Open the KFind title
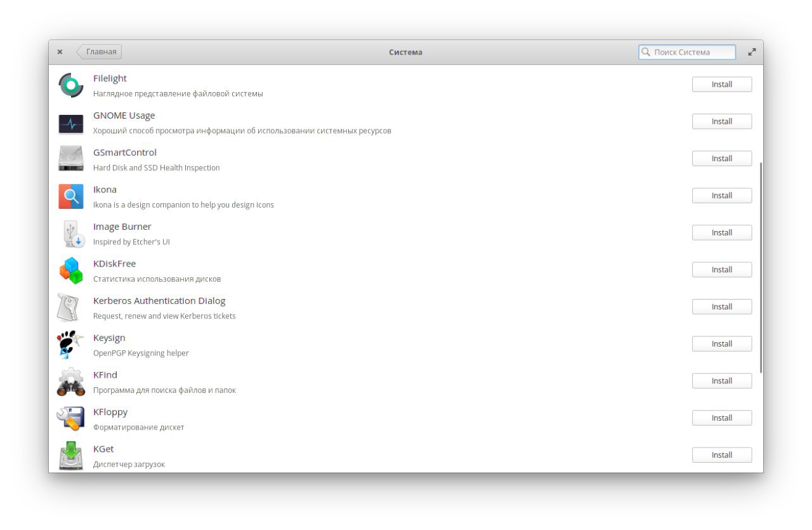 (x=105, y=374)
